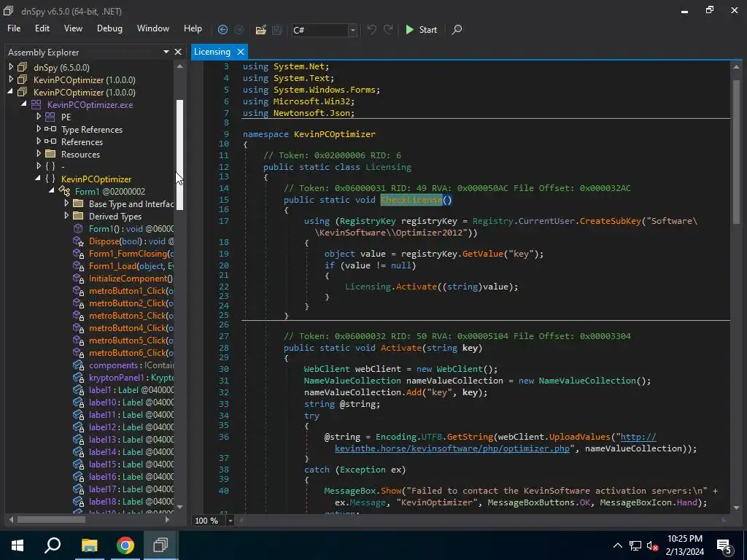Collapse the Form1 class node
Viewport: 747px width, 560px height.
tap(52, 191)
